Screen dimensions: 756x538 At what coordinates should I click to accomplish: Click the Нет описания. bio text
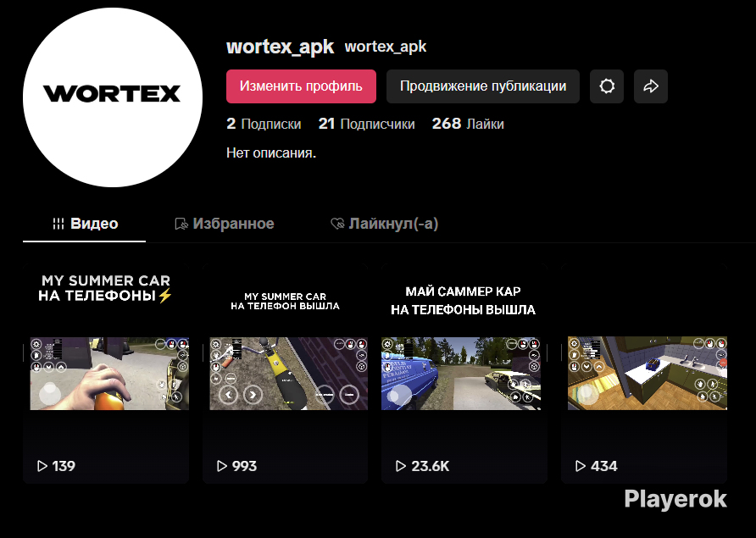click(x=271, y=153)
